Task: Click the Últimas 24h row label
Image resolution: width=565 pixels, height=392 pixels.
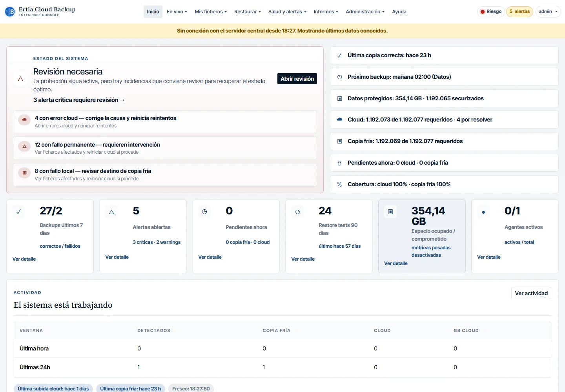Action: click(35, 367)
